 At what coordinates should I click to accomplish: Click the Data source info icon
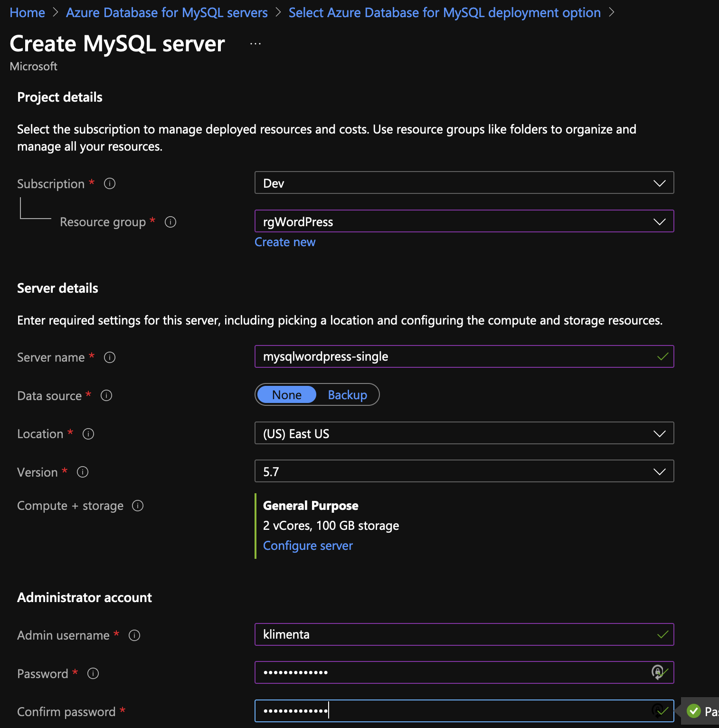(x=106, y=395)
